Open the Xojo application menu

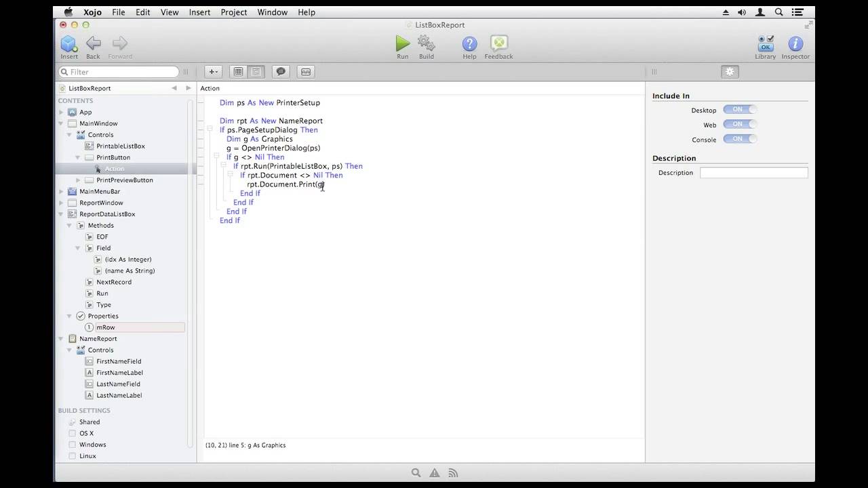pos(92,12)
